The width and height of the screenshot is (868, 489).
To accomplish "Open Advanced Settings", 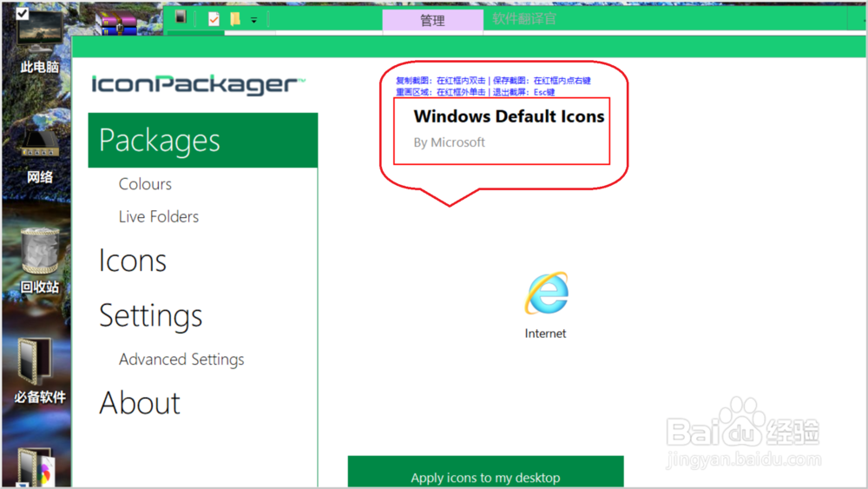I will 181,360.
